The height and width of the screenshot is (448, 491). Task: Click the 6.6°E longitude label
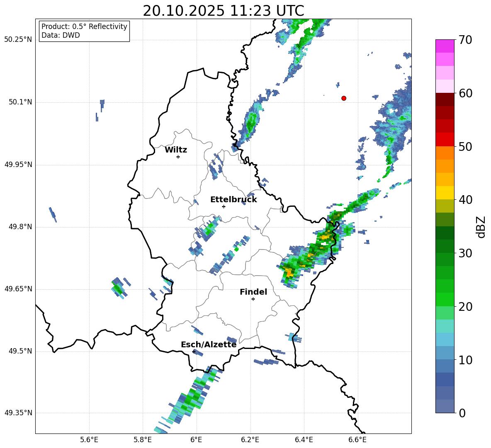point(357,440)
